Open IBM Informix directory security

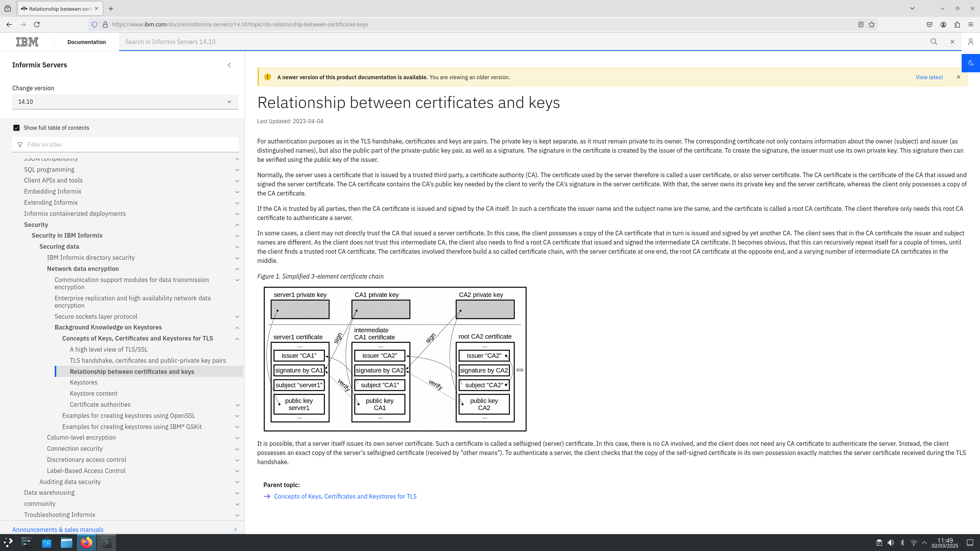(91, 258)
